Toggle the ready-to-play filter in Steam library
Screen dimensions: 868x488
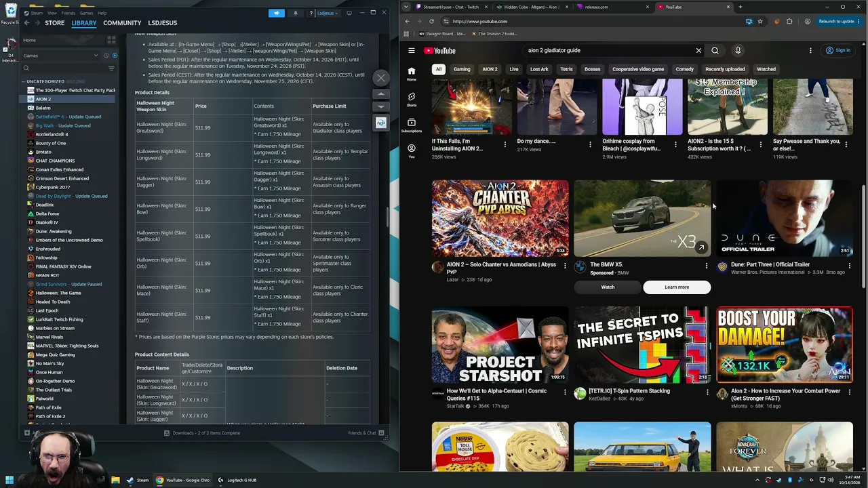click(115, 56)
